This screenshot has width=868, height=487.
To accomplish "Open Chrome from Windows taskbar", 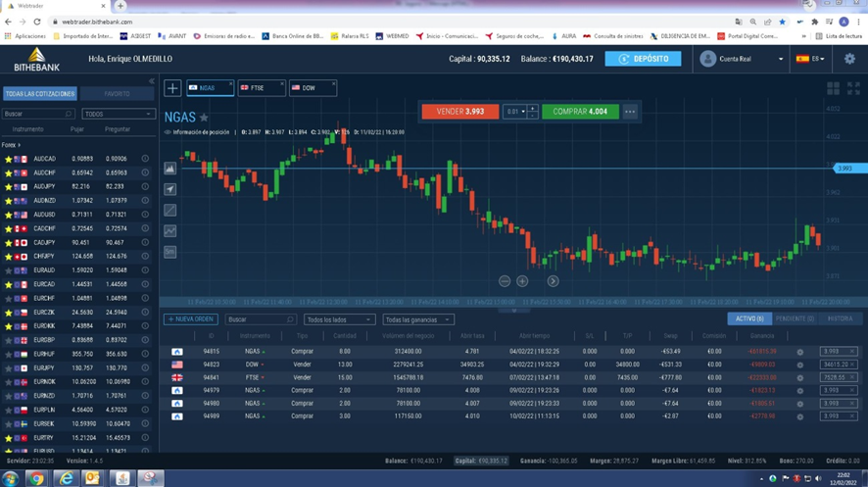I will click(36, 477).
